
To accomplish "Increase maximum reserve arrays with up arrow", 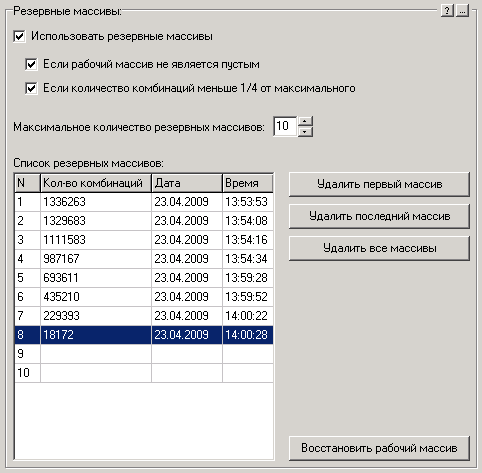I will pyautogui.click(x=305, y=121).
